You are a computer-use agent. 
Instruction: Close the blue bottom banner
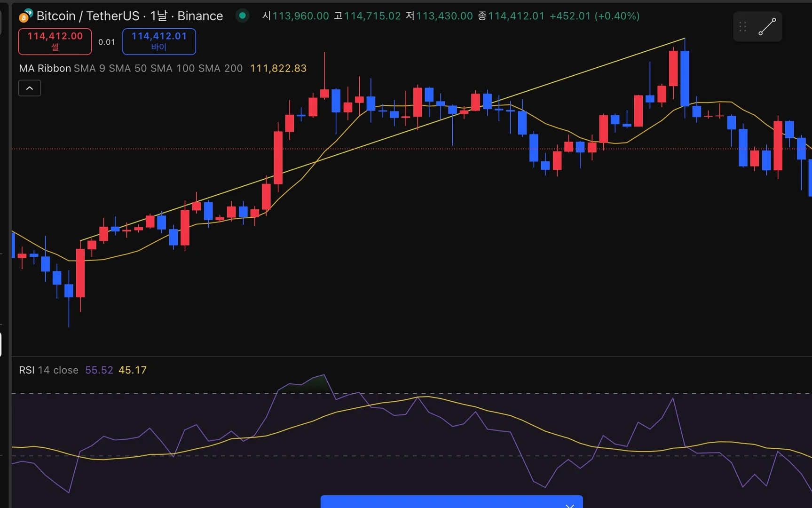point(570,505)
